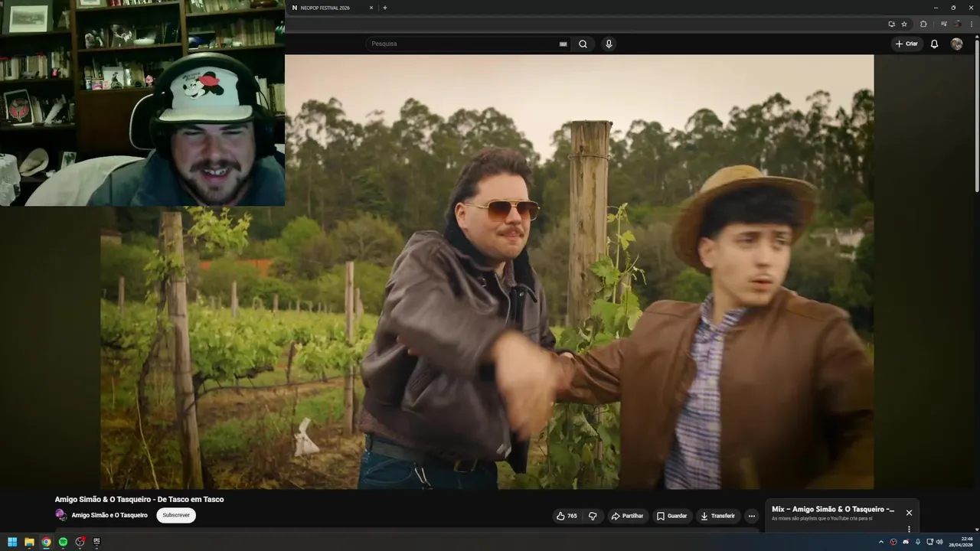Click the video player frame
The height and width of the screenshot is (551, 980).
click(487, 272)
